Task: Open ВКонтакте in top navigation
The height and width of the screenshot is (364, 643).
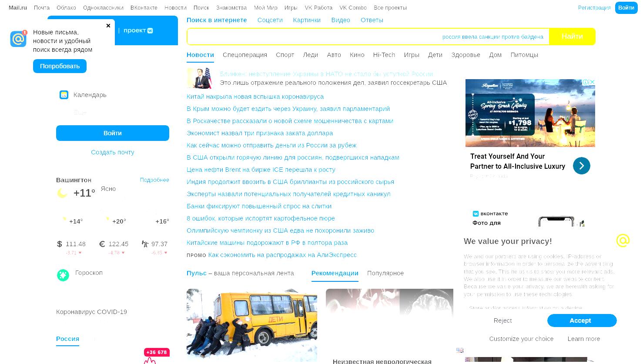Action: point(144,8)
